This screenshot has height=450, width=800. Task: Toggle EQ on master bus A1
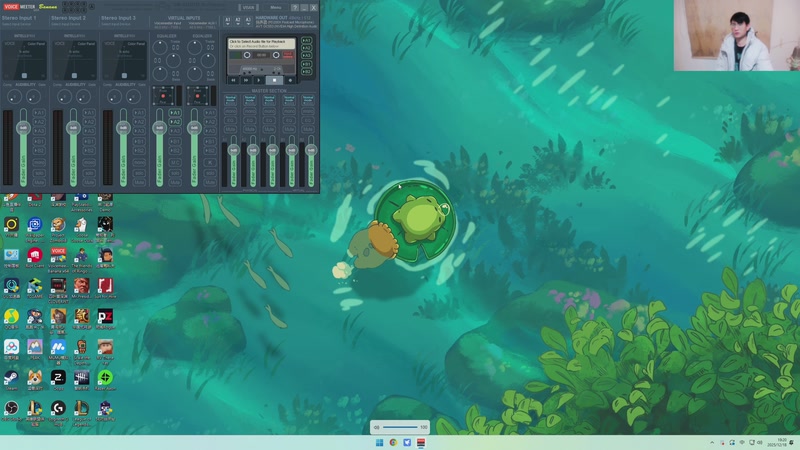click(x=231, y=120)
